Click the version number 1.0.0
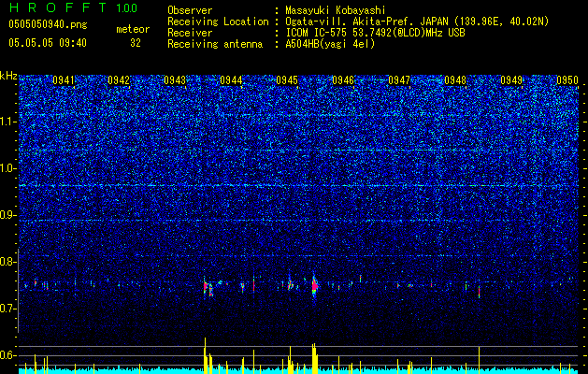Viewport: 588px width, 374px height. click(126, 8)
